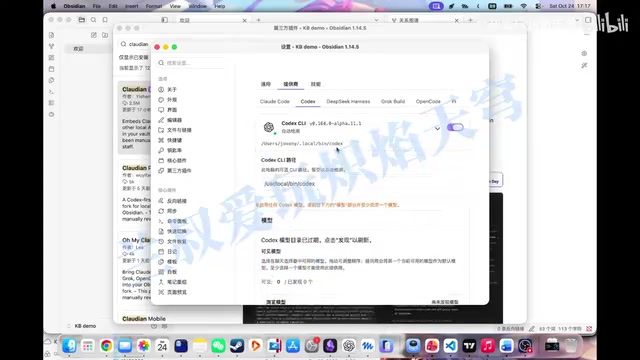Viewport: 640px width, 360px height.
Task: Click OpenAI logo beside Codex CLI
Action: [269, 127]
